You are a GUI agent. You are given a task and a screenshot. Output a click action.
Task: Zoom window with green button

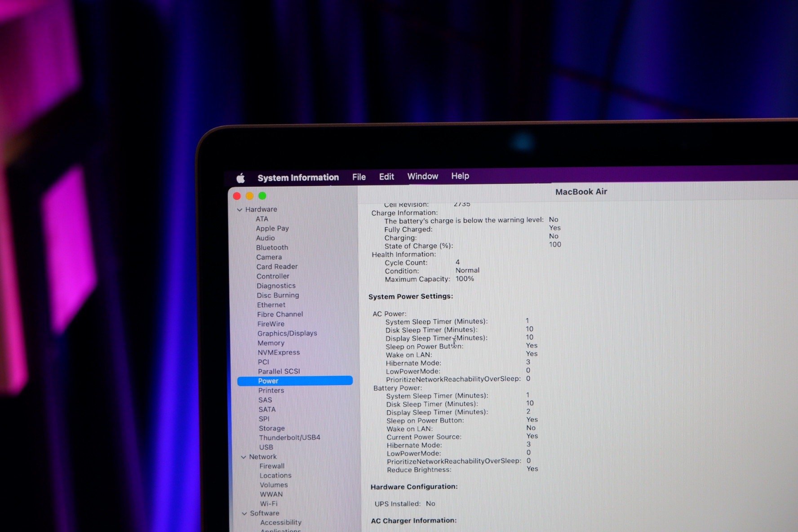click(262, 195)
